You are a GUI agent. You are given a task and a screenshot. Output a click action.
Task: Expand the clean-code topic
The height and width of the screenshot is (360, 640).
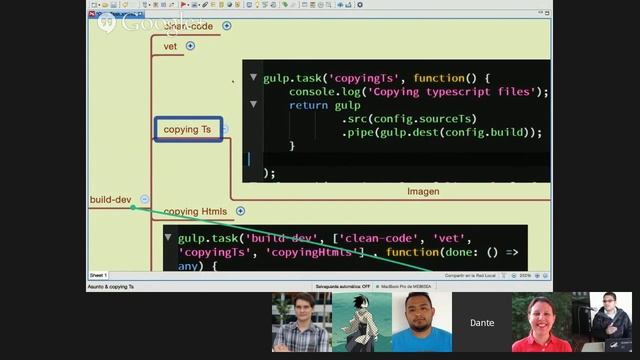click(x=227, y=26)
